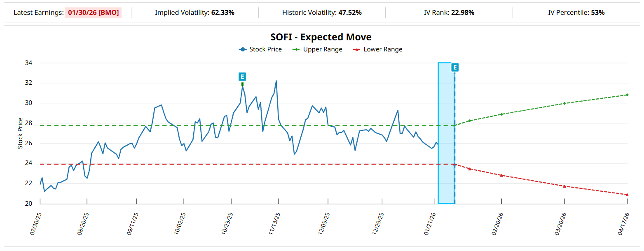Click the 01/30/26 [BMO] earnings date badge
Viewport: 644px width, 251px height.
tap(93, 12)
